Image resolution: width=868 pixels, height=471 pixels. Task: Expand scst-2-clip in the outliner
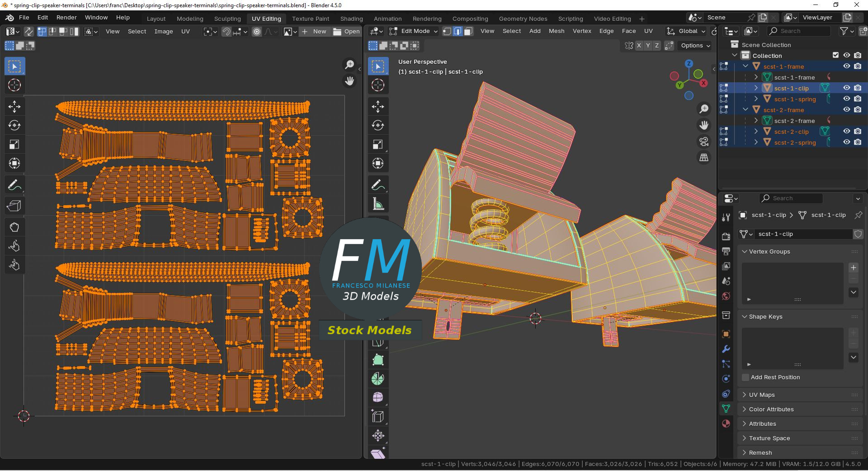point(756,132)
